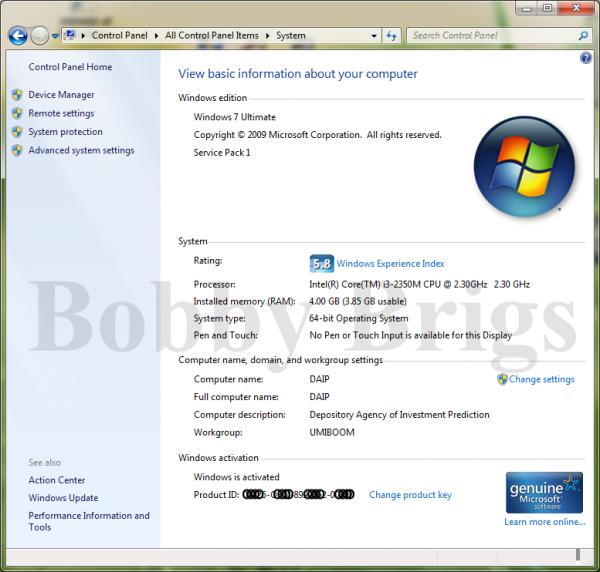Click the Windows logo orb image
This screenshot has height=572, width=600.
[524, 167]
